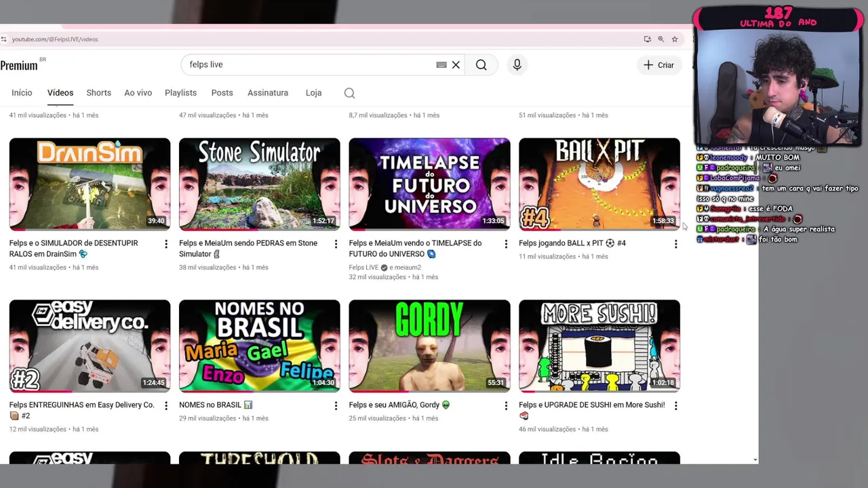This screenshot has width=868, height=488.
Task: Click '11 mil visualizações' under BALL x PIT
Action: coord(547,257)
